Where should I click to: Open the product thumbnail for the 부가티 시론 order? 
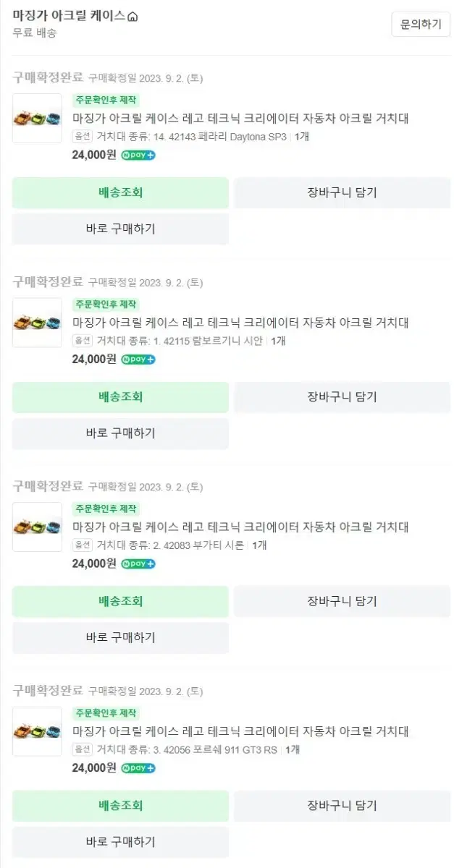pos(38,527)
